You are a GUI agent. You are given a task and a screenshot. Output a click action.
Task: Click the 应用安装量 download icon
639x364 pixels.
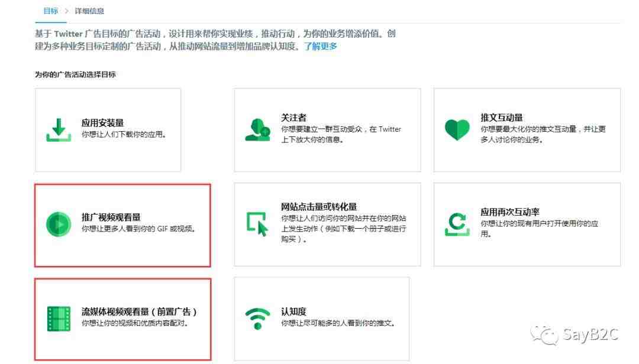coord(59,130)
